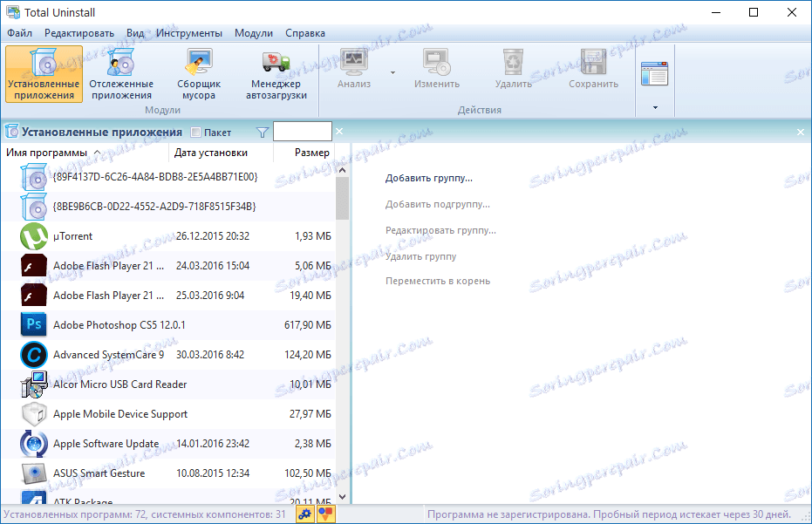Click the Изменить action icon

click(x=437, y=62)
